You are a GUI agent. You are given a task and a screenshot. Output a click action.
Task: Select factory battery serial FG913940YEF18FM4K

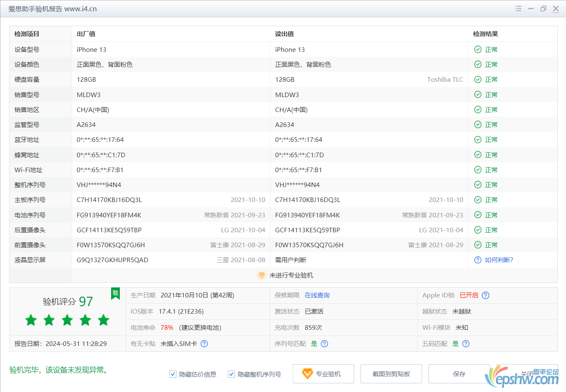pos(109,215)
